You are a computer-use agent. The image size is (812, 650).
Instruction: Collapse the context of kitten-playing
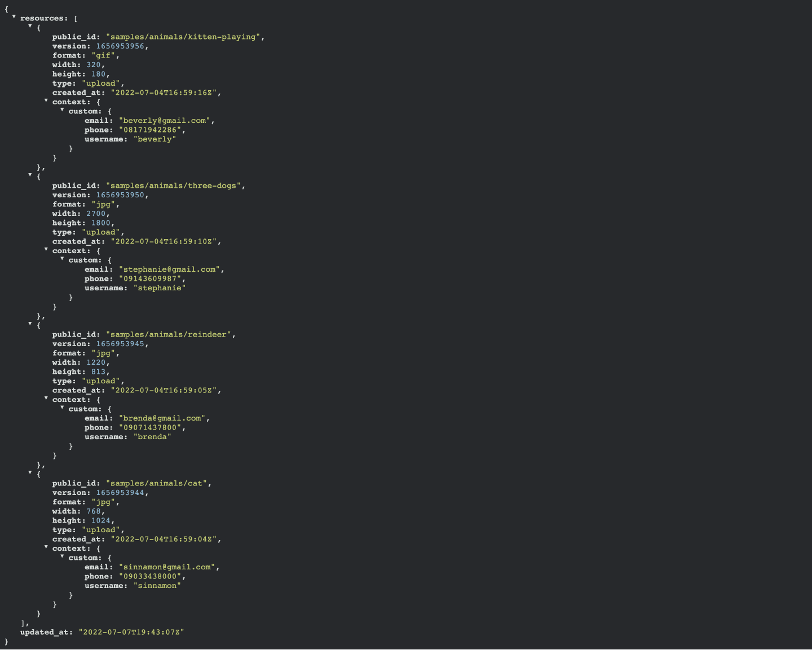click(46, 100)
